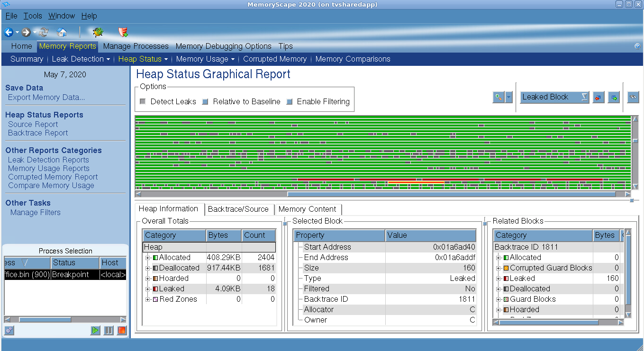644x351 pixels.
Task: Open Compare Memory Usage link
Action: [x=51, y=186]
